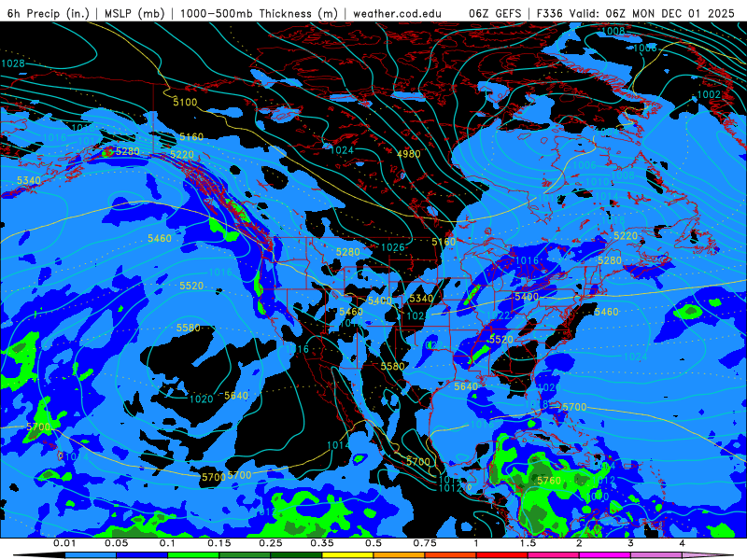Click legend value 0.05
Screen dimensions: 747x560
pyautogui.click(x=116, y=543)
